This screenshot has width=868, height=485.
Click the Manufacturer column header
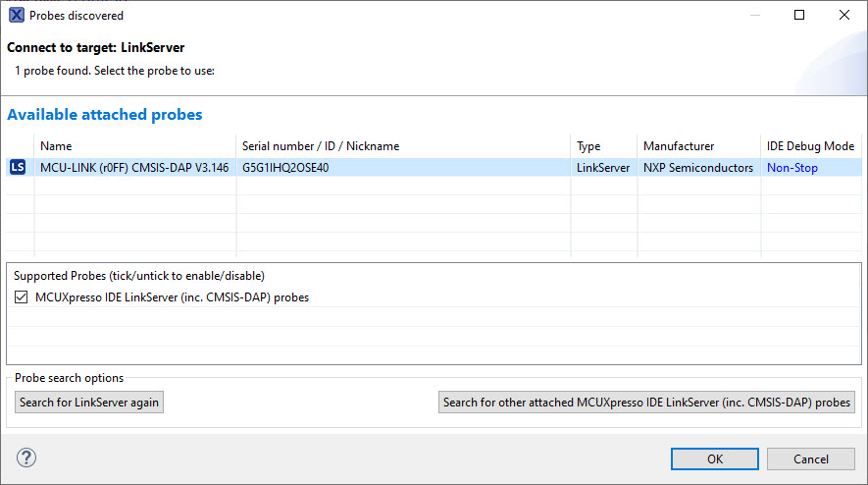(679, 146)
